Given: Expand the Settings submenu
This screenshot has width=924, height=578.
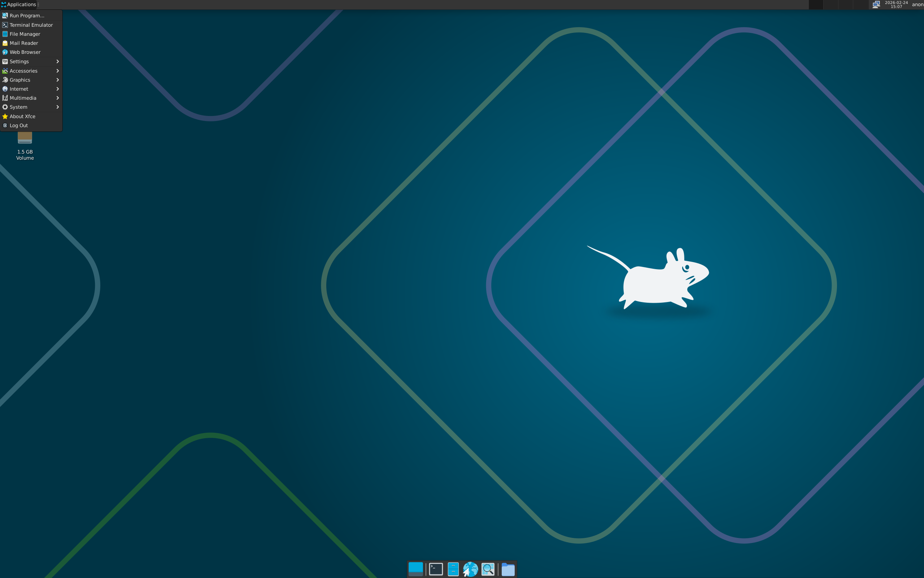Looking at the screenshot, I should point(31,61).
